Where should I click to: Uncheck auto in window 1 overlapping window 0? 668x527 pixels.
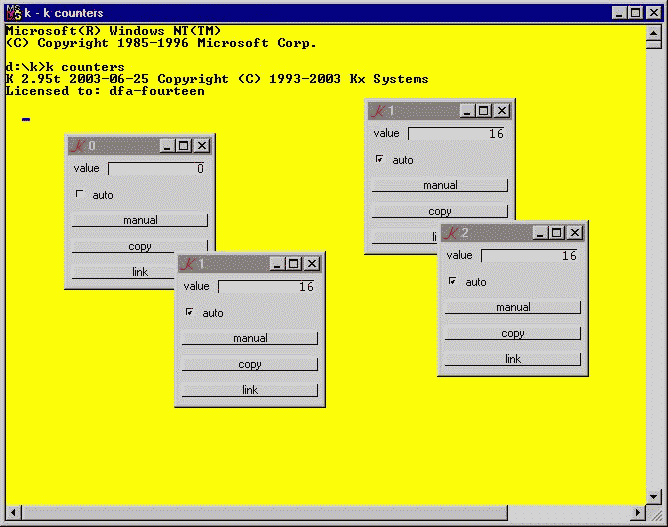[190, 312]
